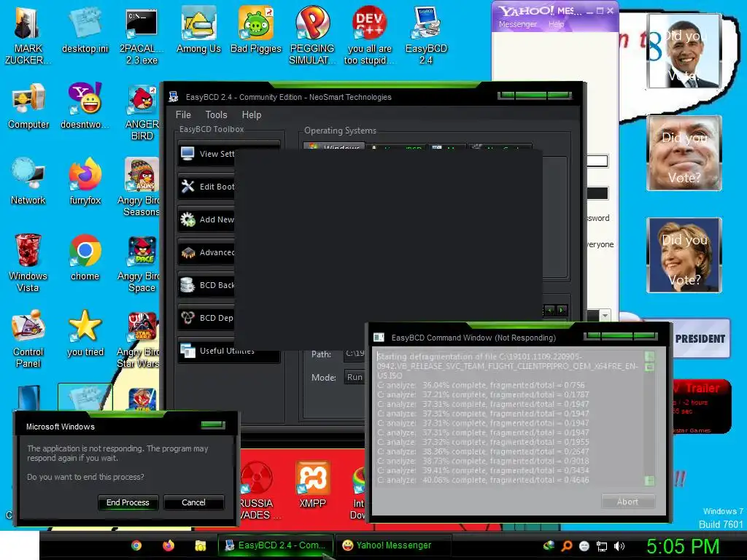Open the Yahoo 'doesntwo' desktop icon
Screen dimensions: 747x560
pos(85,106)
